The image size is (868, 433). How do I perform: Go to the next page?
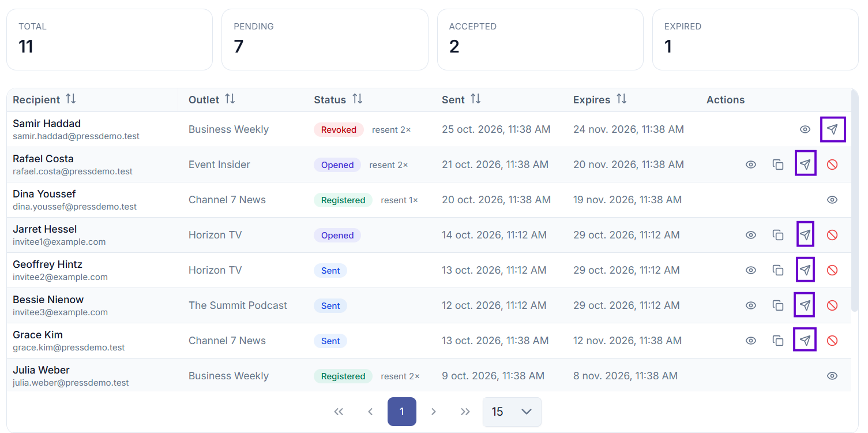tap(434, 412)
